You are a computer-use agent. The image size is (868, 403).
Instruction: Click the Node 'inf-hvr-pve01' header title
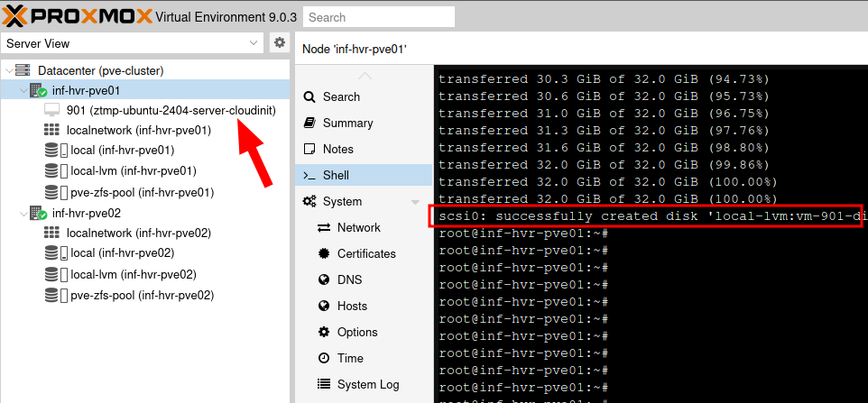click(355, 50)
